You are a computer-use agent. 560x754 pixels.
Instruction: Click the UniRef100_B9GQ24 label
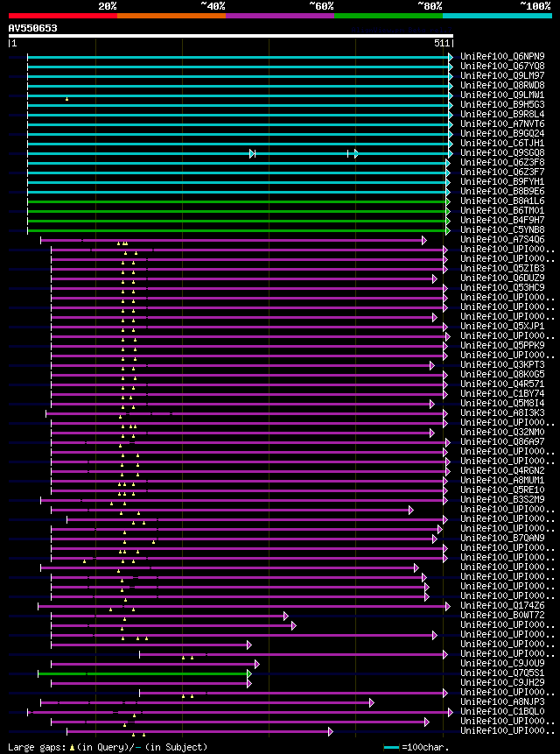click(502, 134)
